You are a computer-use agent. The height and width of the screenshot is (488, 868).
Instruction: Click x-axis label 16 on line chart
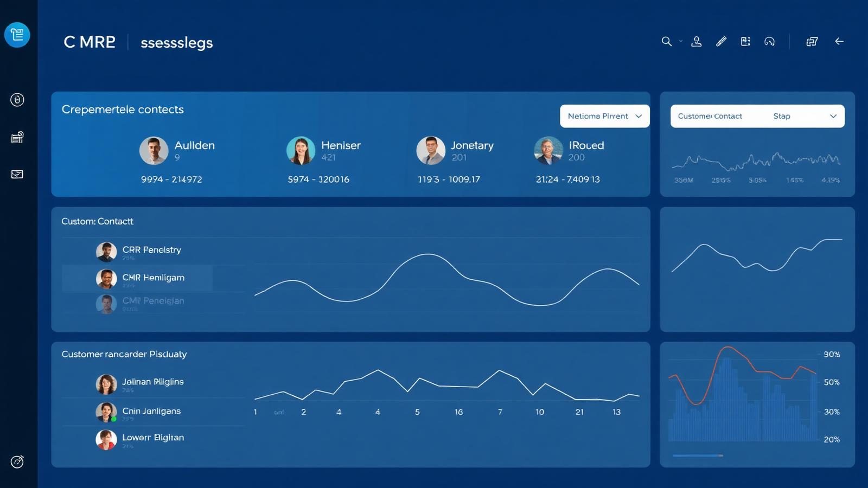[458, 412]
